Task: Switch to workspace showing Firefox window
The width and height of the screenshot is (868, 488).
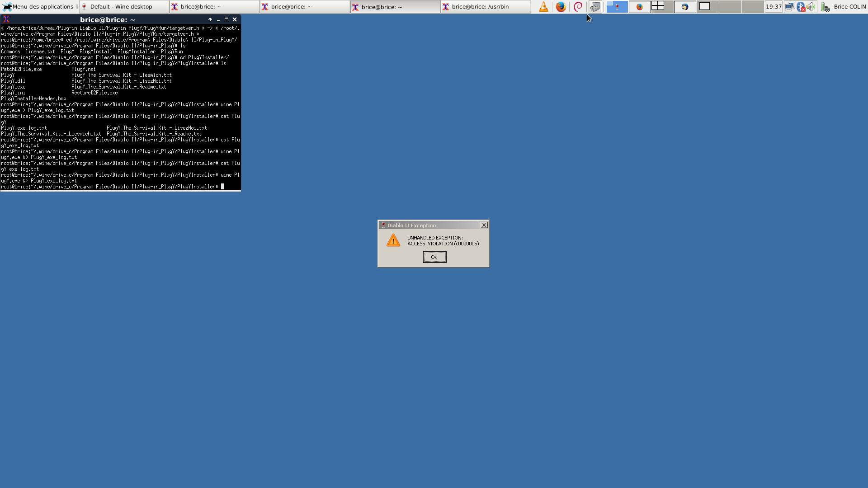Action: point(640,7)
